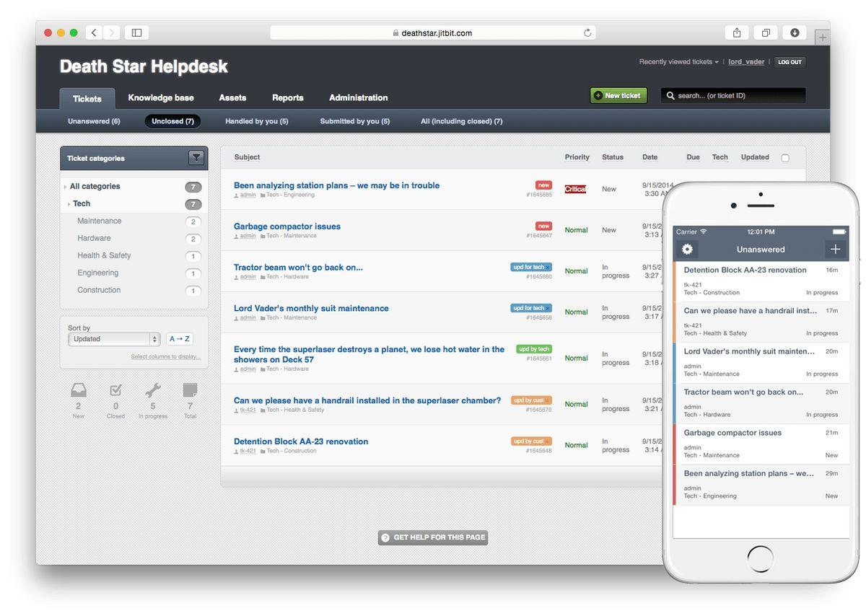Viewport: 866px width, 616px height.
Task: Tap Detention Block AA-23 row on phone
Action: [x=761, y=281]
